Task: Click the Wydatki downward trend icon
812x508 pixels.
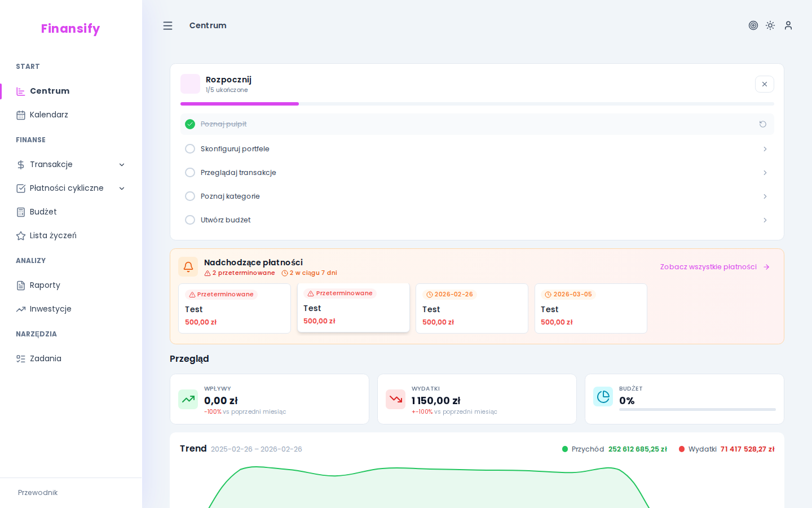Action: pyautogui.click(x=396, y=399)
